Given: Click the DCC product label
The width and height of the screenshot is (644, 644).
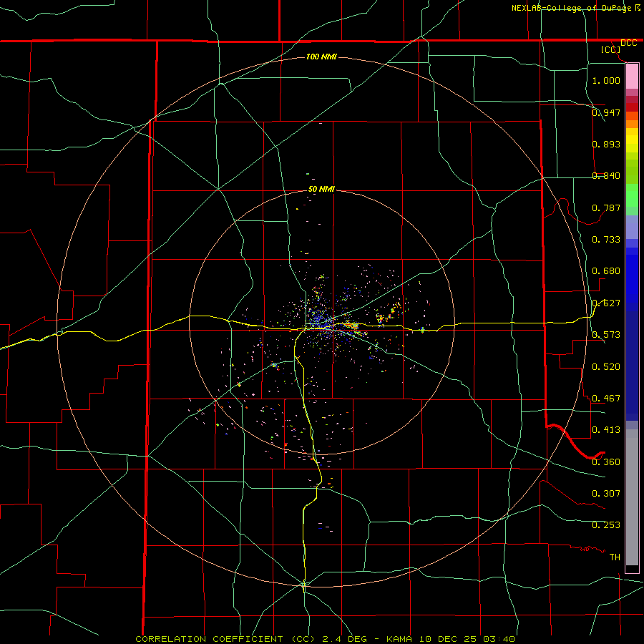Looking at the screenshot, I should pos(628,43).
